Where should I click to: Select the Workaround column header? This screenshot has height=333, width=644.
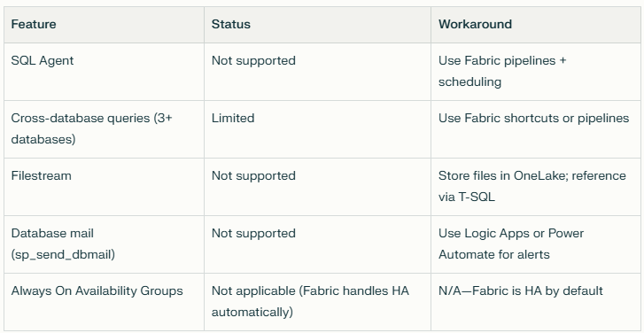coord(536,25)
